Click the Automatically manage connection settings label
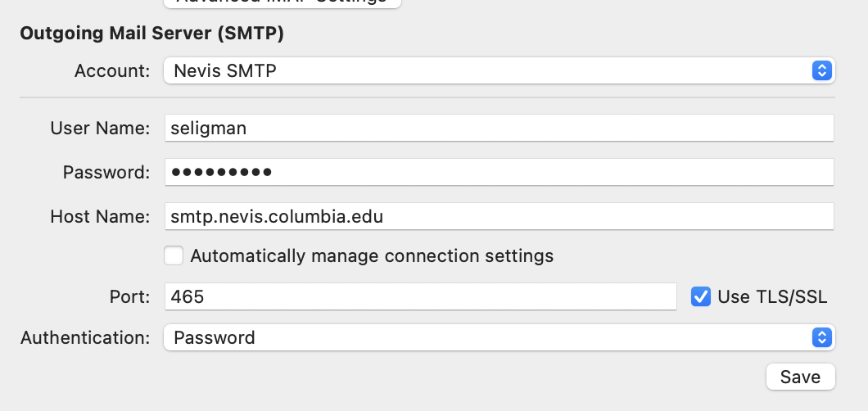 pos(372,256)
